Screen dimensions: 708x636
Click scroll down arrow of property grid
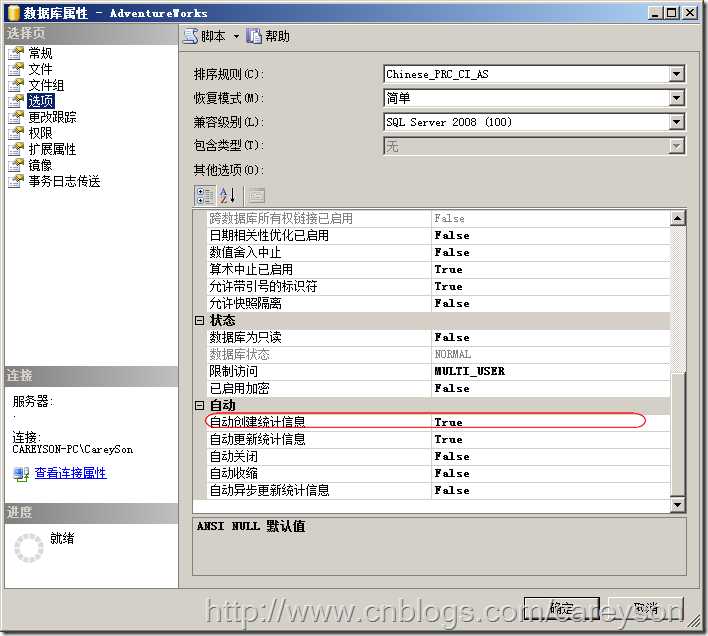pyautogui.click(x=677, y=504)
